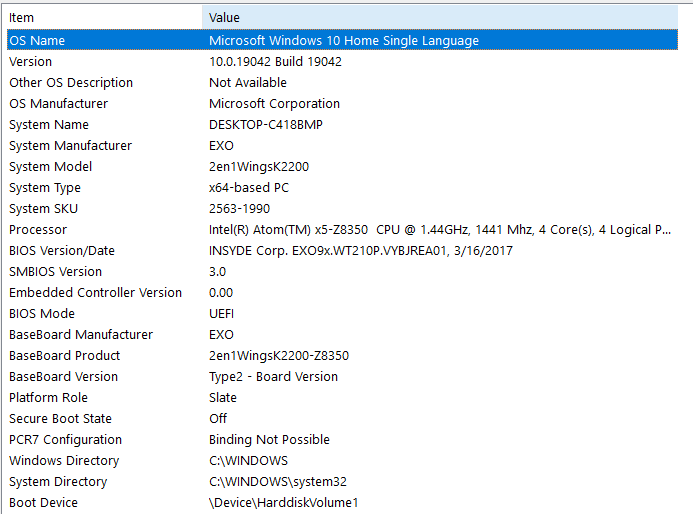Select value 2en1WingsK2200
The height and width of the screenshot is (514, 693).
pyautogui.click(x=259, y=167)
